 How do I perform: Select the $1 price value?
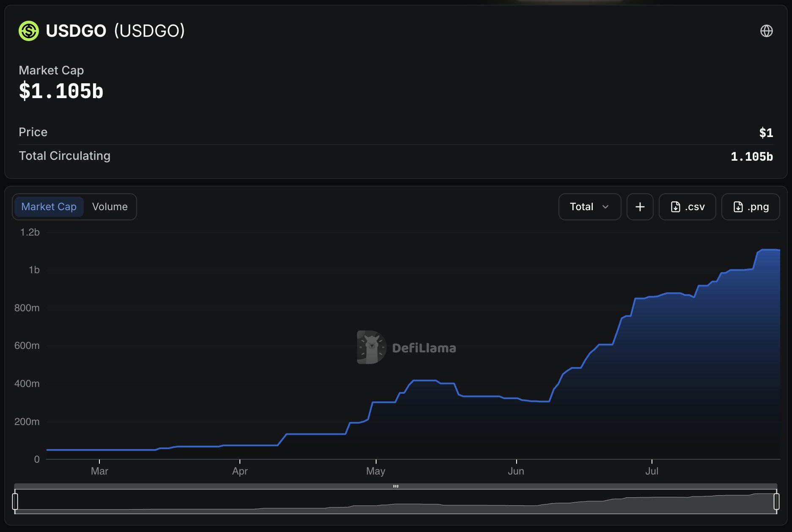pyautogui.click(x=766, y=133)
